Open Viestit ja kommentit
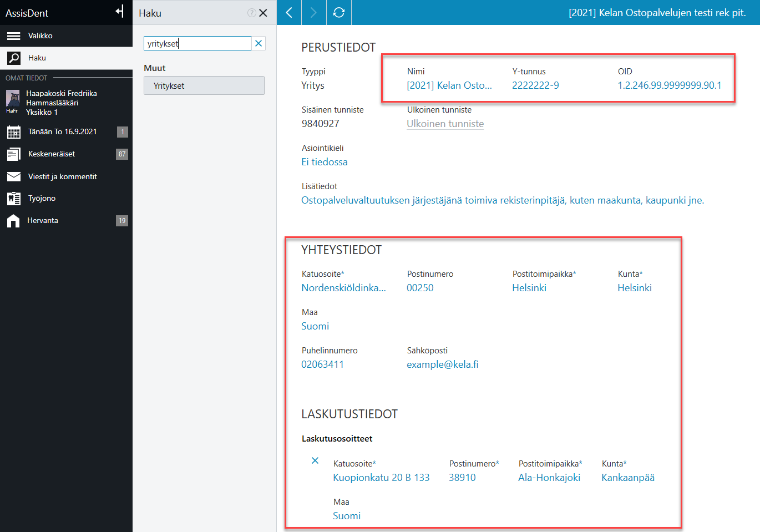This screenshot has height=532, width=760. click(66, 176)
